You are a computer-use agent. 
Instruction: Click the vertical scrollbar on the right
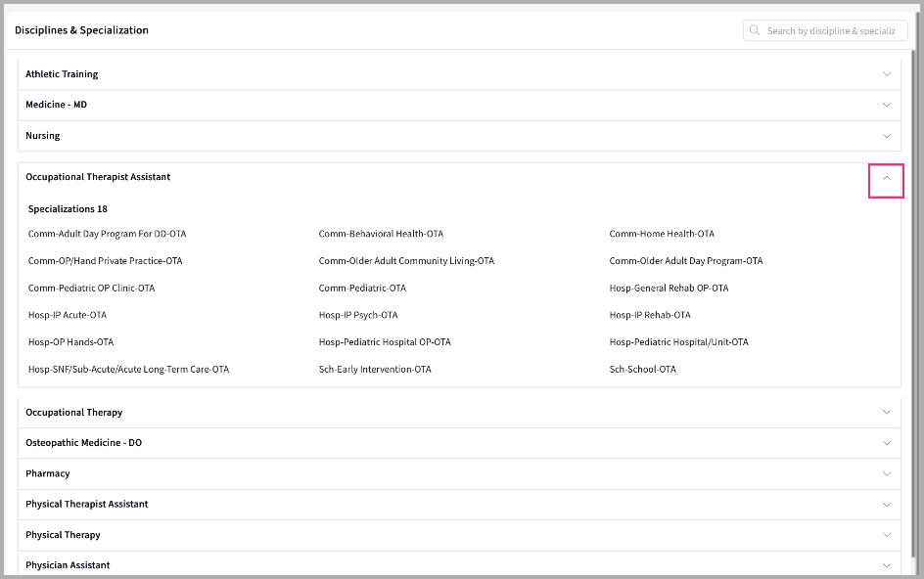coord(914,293)
